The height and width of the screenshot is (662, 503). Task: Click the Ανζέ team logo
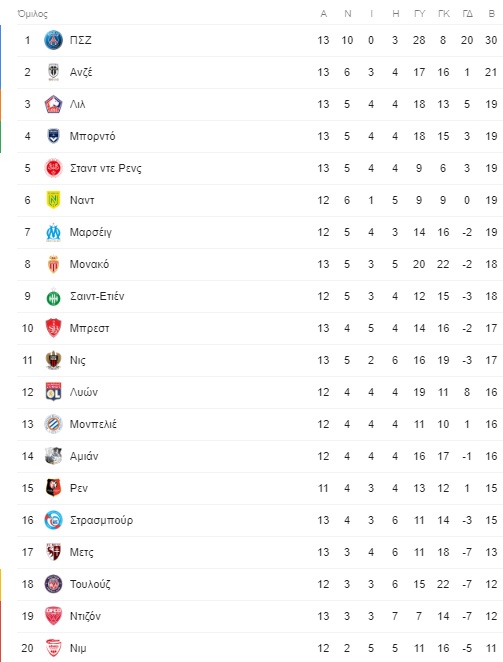[x=53, y=72]
